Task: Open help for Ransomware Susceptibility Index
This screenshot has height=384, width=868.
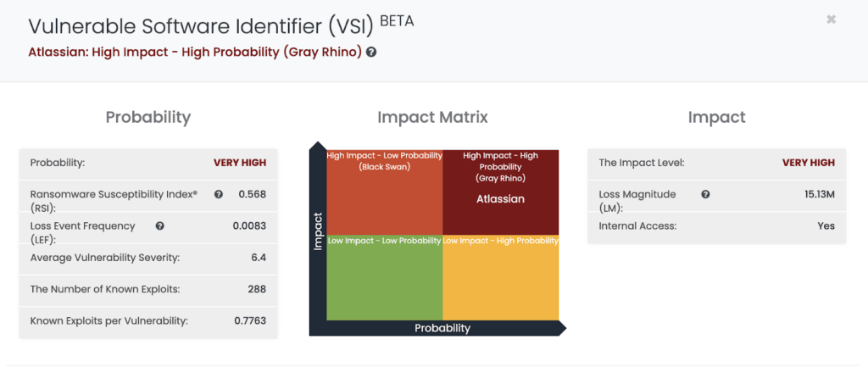Action: [x=219, y=194]
